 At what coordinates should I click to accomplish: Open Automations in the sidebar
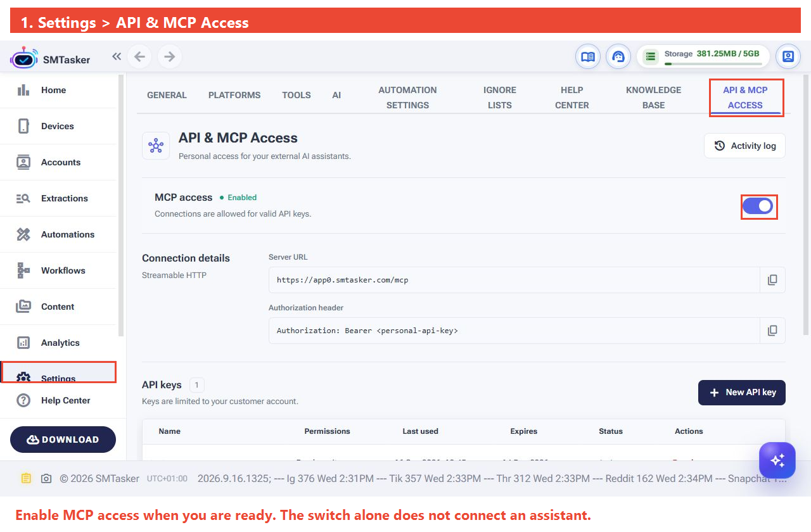pos(58,234)
